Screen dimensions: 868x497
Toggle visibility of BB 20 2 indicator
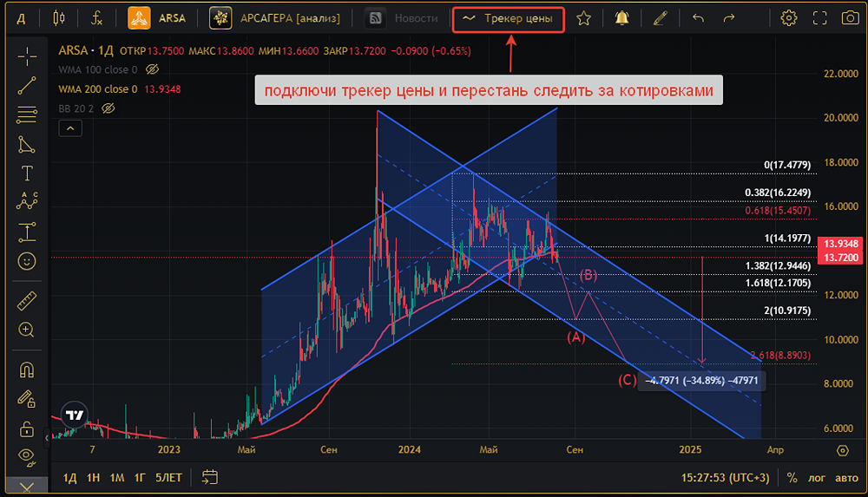click(108, 108)
